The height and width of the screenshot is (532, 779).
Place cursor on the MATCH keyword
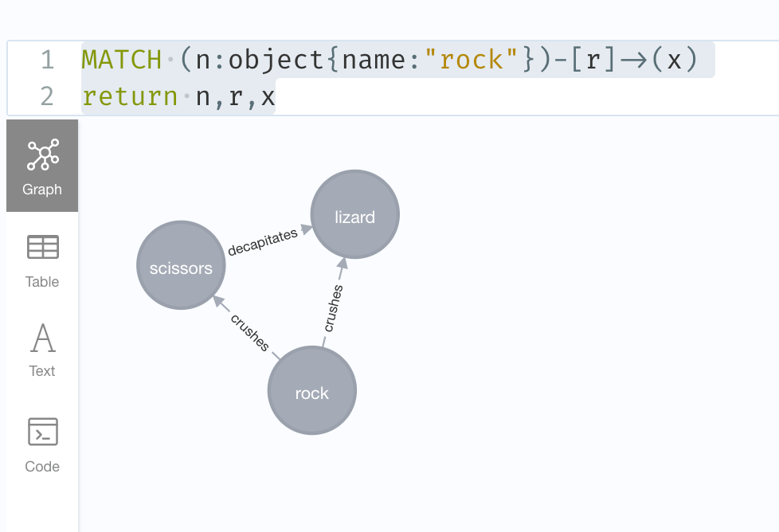(115, 60)
